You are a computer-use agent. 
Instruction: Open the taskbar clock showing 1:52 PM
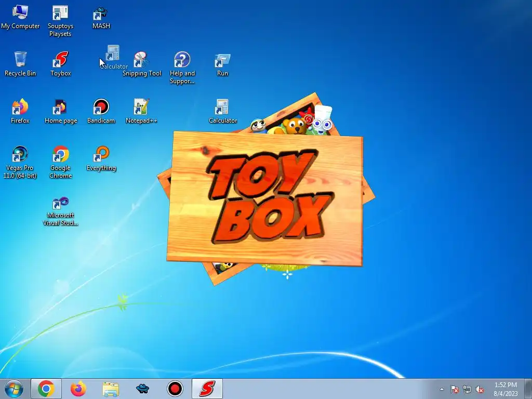point(506,389)
